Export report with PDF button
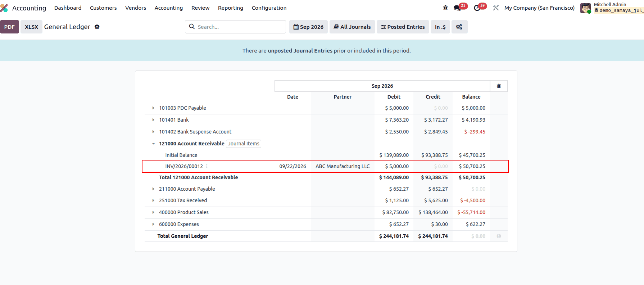The width and height of the screenshot is (644, 285). click(x=9, y=27)
